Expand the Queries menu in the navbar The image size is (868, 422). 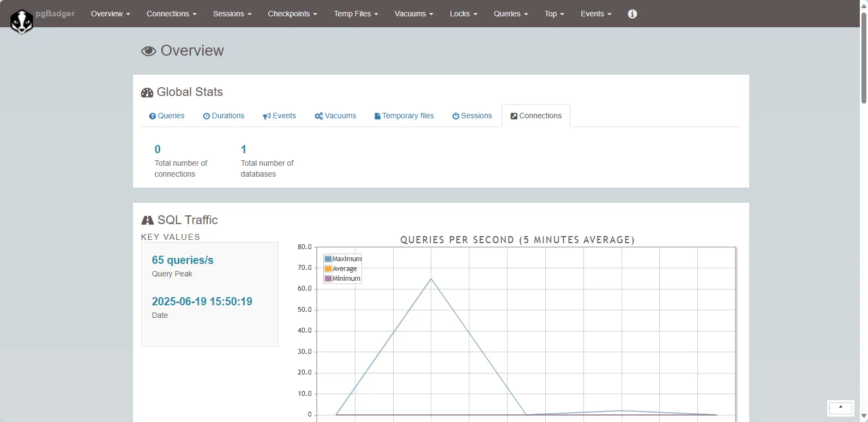511,14
